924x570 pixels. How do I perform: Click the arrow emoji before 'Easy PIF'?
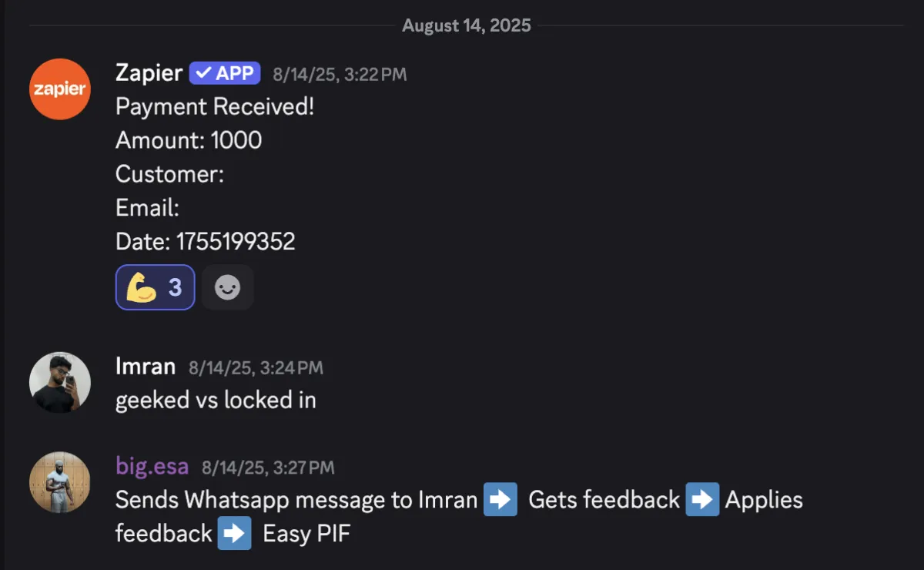click(x=234, y=533)
